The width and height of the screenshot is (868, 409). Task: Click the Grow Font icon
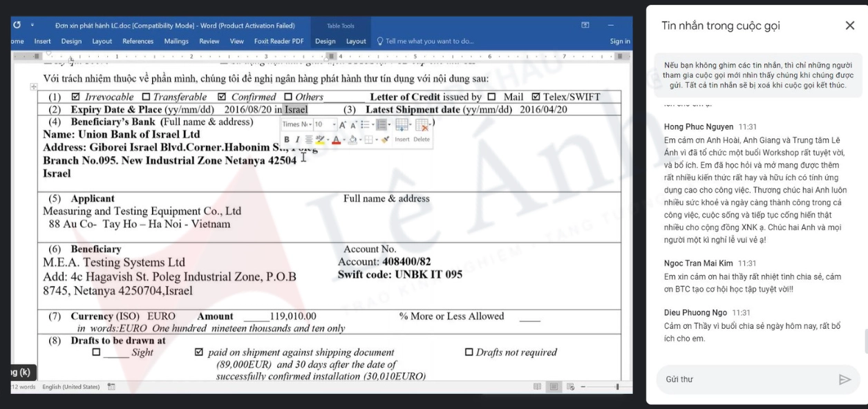tap(342, 124)
